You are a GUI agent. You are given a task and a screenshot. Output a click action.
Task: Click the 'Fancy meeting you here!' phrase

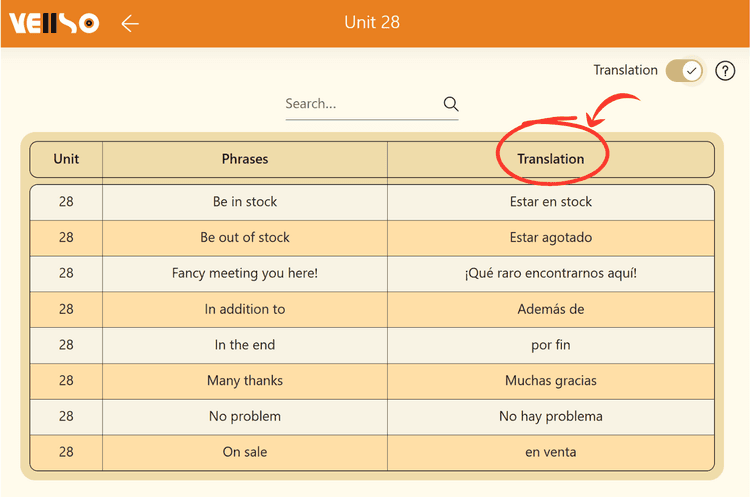(245, 273)
